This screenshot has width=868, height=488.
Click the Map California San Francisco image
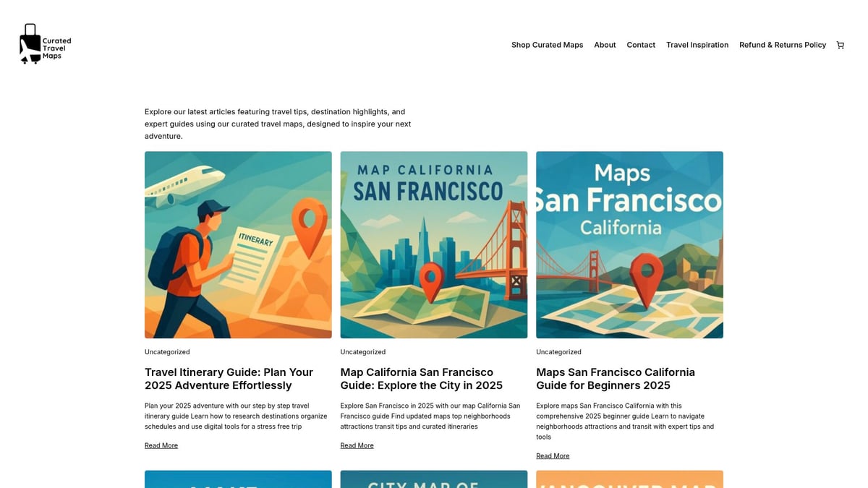[434, 244]
